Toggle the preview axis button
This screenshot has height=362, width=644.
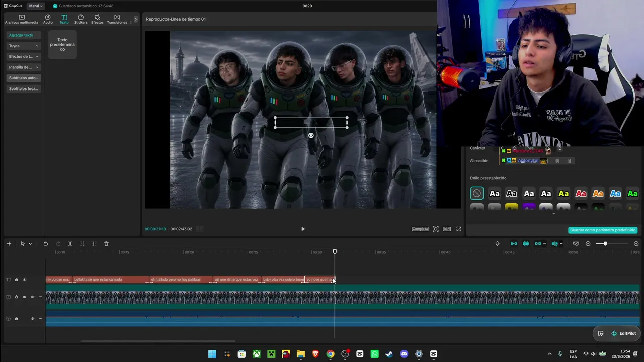(x=554, y=244)
